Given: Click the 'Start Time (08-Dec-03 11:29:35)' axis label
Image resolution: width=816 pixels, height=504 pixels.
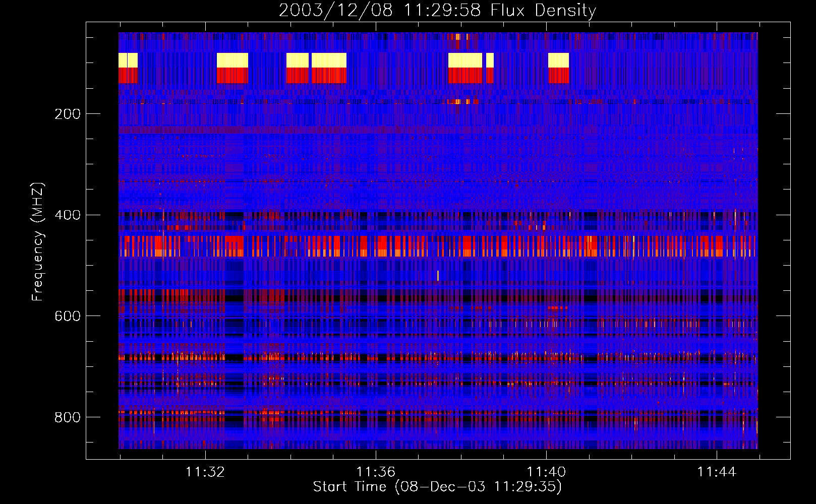Looking at the screenshot, I should pyautogui.click(x=437, y=487).
